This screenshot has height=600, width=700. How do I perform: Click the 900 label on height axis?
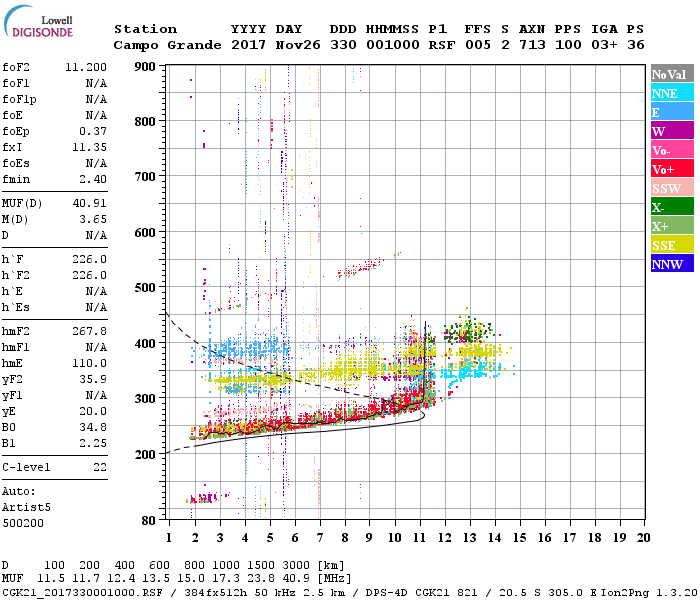145,67
